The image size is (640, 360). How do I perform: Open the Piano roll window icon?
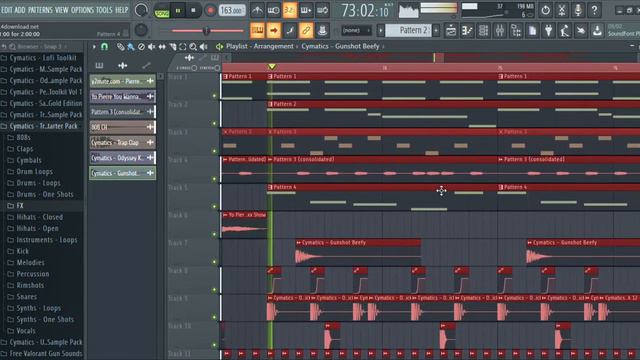pyautogui.click(x=467, y=31)
